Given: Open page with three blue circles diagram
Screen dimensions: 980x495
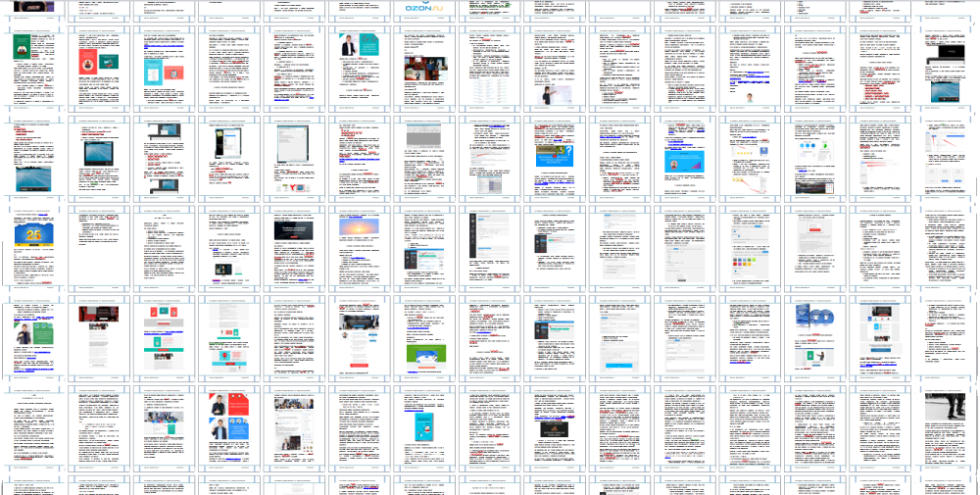Looking at the screenshot, I should point(813,158).
